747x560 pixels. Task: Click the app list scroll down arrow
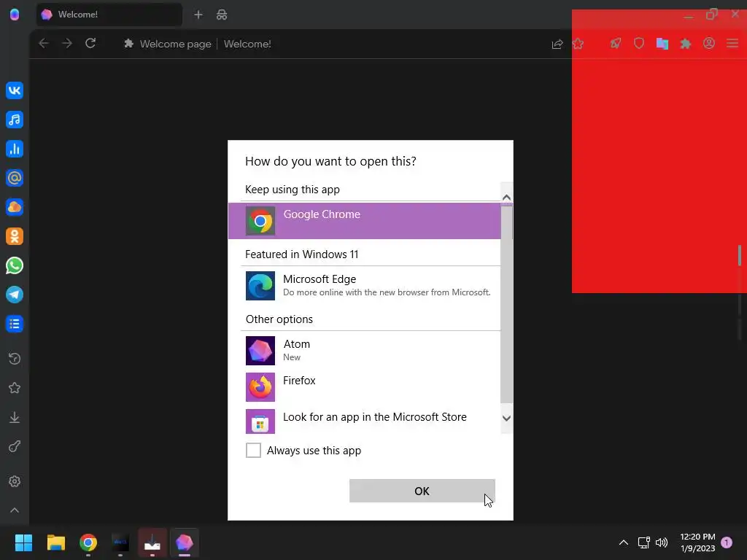(506, 418)
